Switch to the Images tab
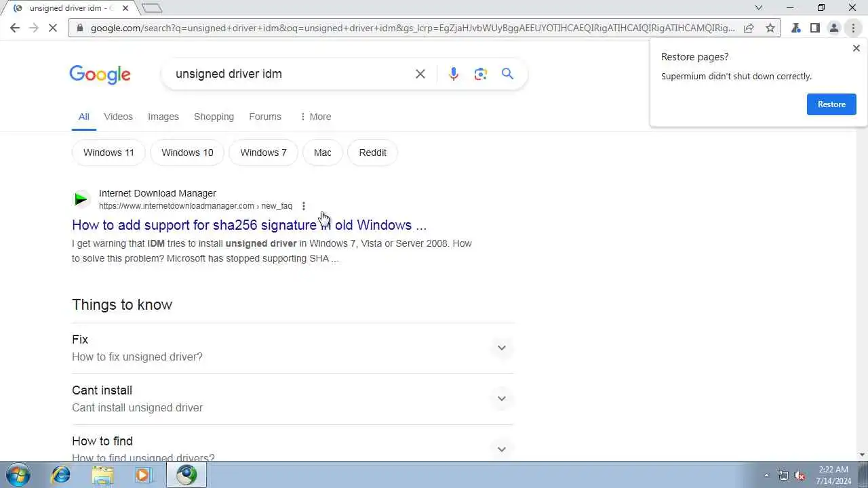Screen dimensions: 868x488 coord(163,117)
